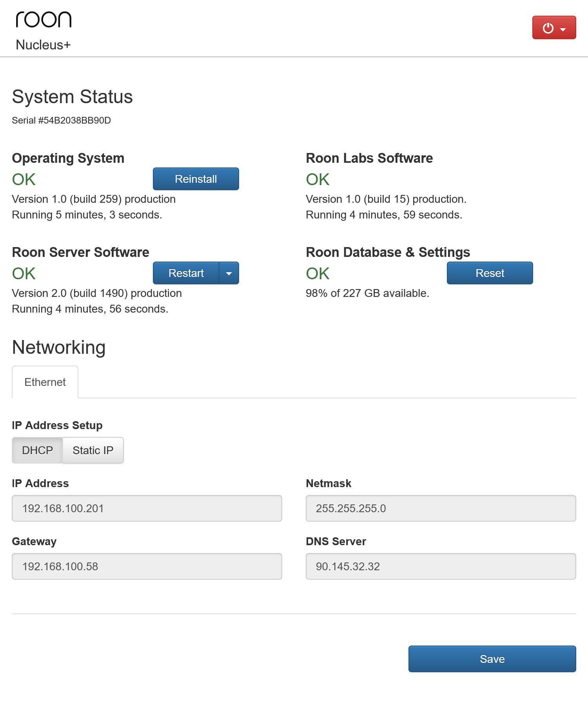Click 'Running 5 minutes, 3 seconds.'

[87, 215]
